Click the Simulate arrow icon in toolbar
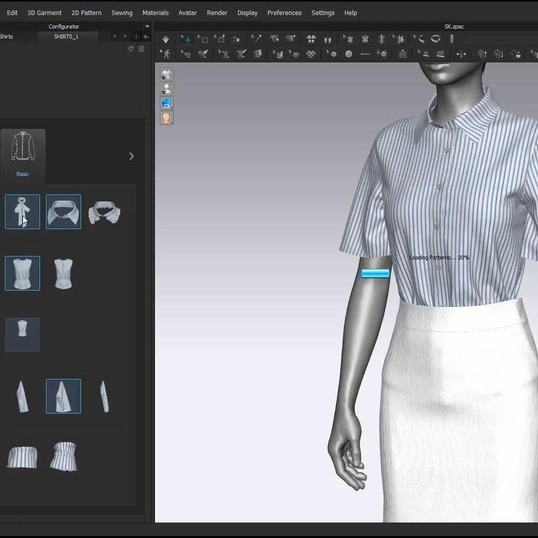This screenshot has height=538, width=538. [166, 39]
